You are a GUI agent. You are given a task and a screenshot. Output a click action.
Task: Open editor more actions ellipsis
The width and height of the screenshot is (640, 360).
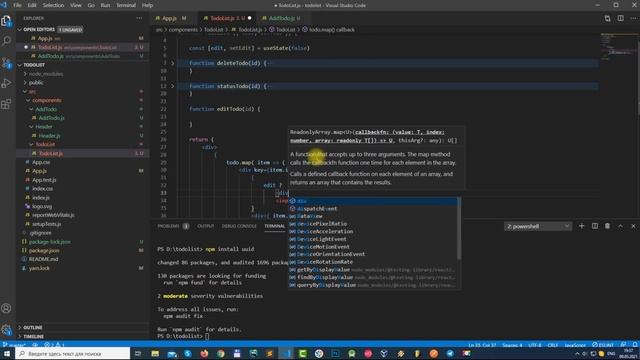[x=633, y=18]
